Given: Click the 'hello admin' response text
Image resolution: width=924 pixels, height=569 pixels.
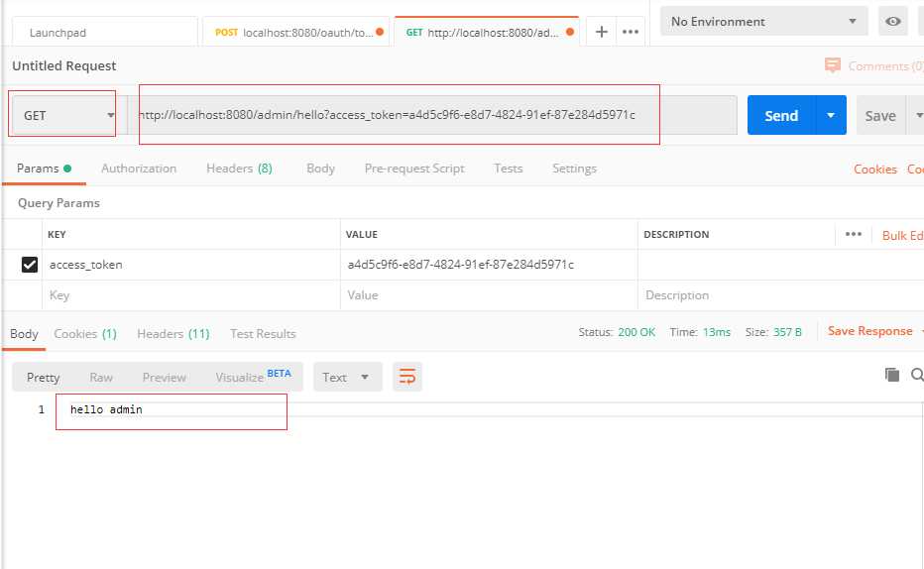Looking at the screenshot, I should 106,409.
